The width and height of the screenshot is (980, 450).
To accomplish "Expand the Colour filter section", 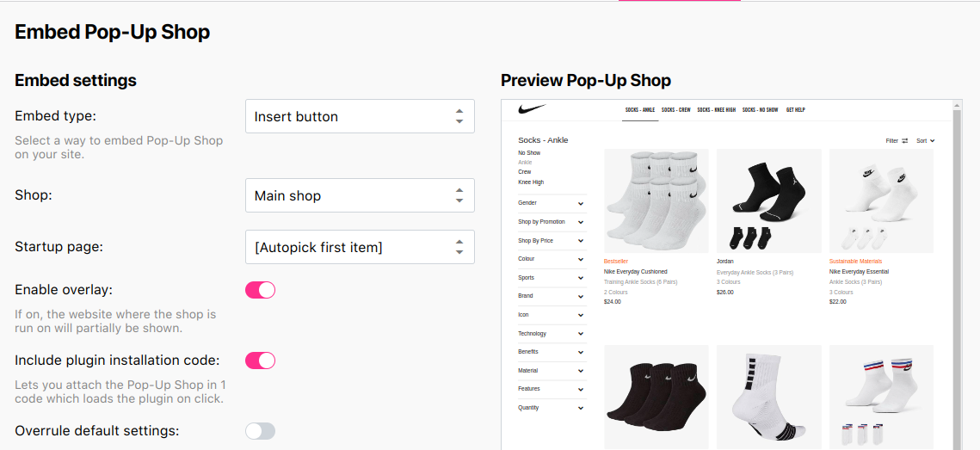I will (552, 259).
